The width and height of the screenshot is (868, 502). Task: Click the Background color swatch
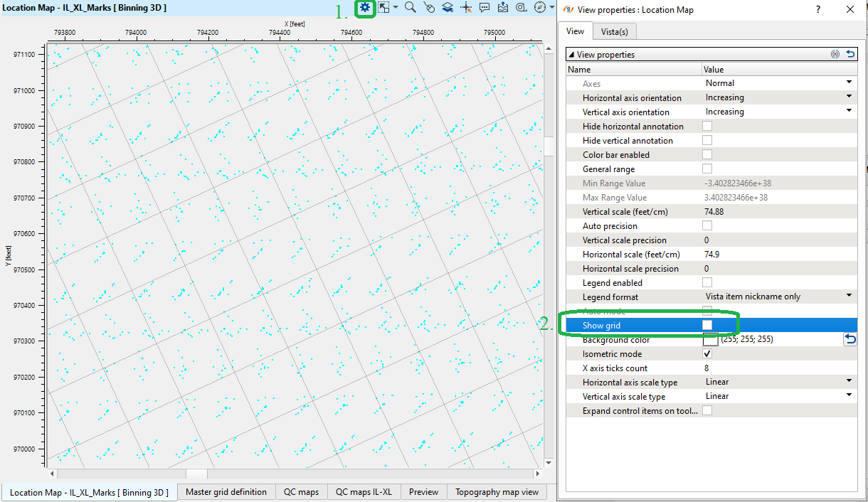tap(710, 340)
